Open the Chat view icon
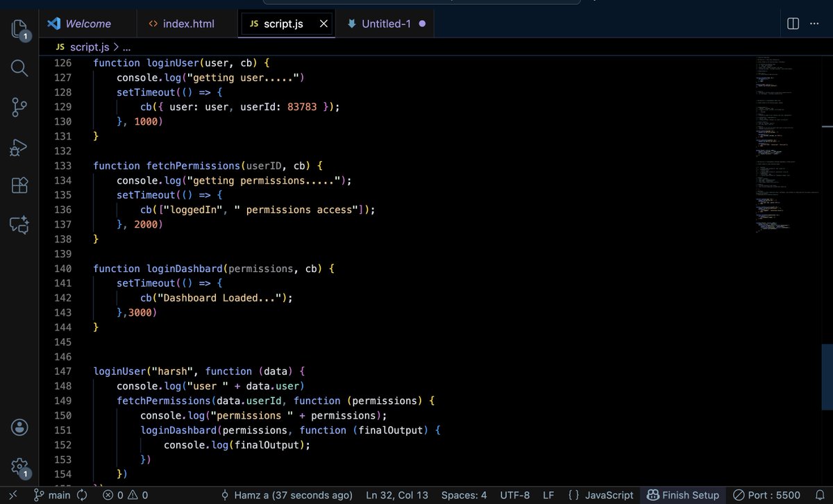Screen dimensions: 833x504 (x=19, y=225)
